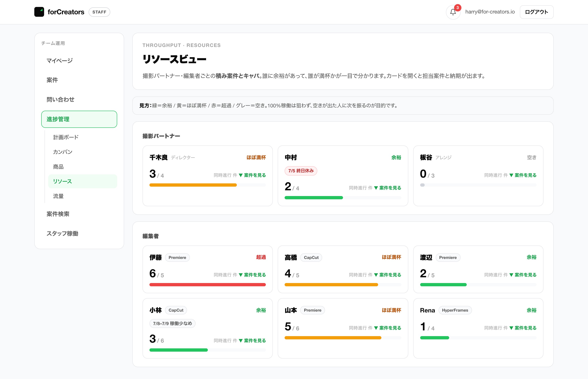Expand 案件を見る on 高橋 card
Image resolution: width=588 pixels, height=379 pixels.
[388, 275]
